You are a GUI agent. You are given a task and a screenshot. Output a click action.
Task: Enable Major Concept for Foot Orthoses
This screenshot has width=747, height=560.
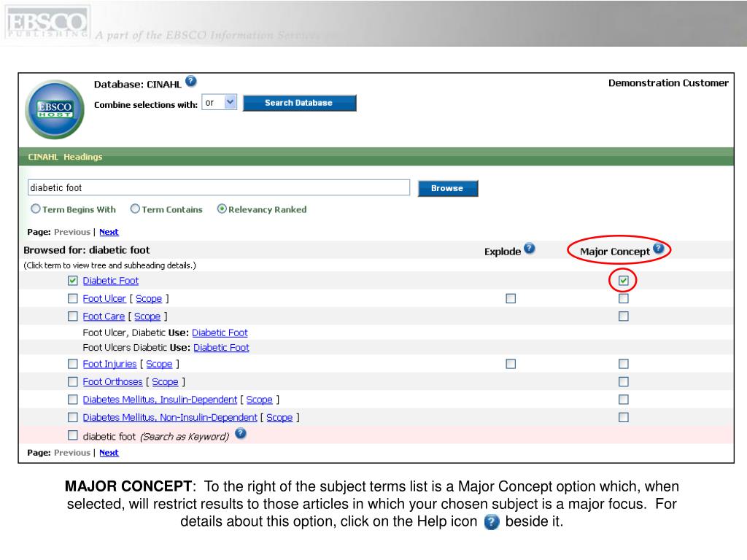pyautogui.click(x=623, y=382)
